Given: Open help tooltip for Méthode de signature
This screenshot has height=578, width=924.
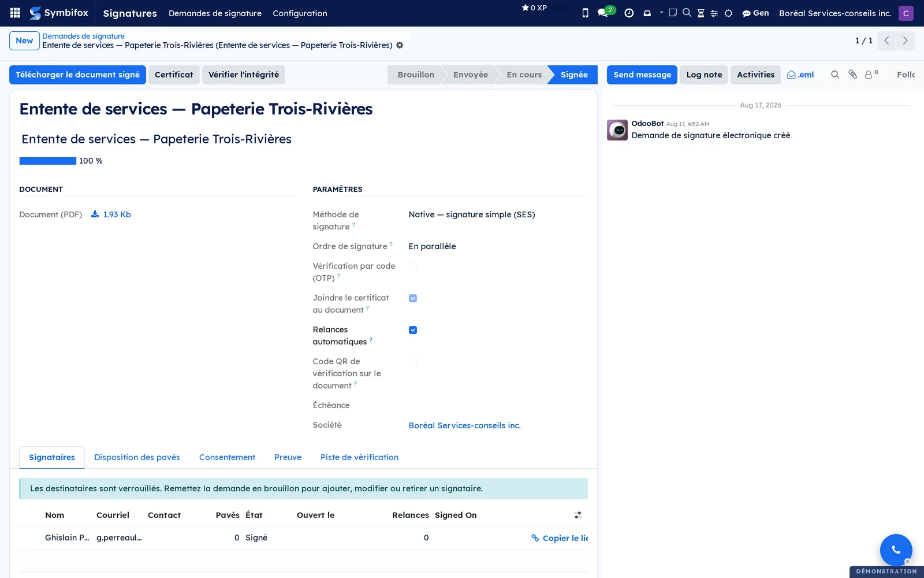Looking at the screenshot, I should coord(353,225).
